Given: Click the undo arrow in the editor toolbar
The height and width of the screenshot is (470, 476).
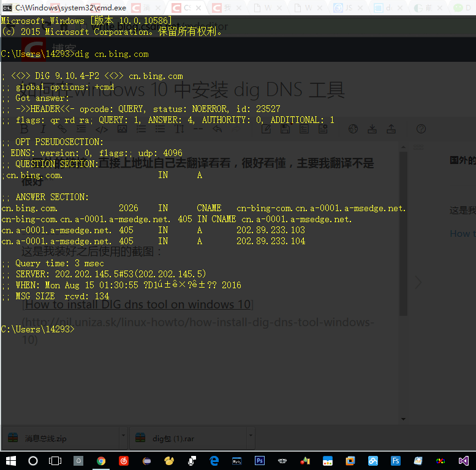Looking at the screenshot, I should pyautogui.click(x=217, y=129).
